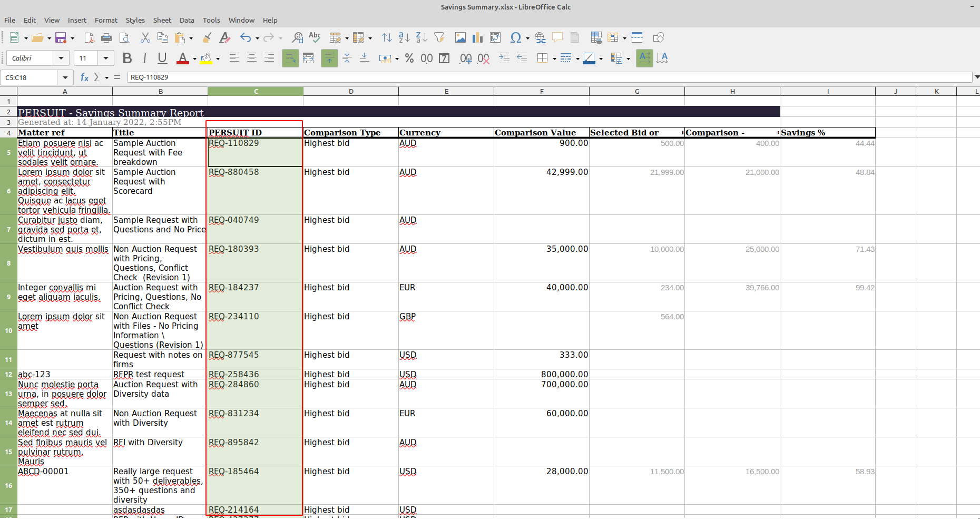Click the Add Decimal Place icon

pos(466,58)
